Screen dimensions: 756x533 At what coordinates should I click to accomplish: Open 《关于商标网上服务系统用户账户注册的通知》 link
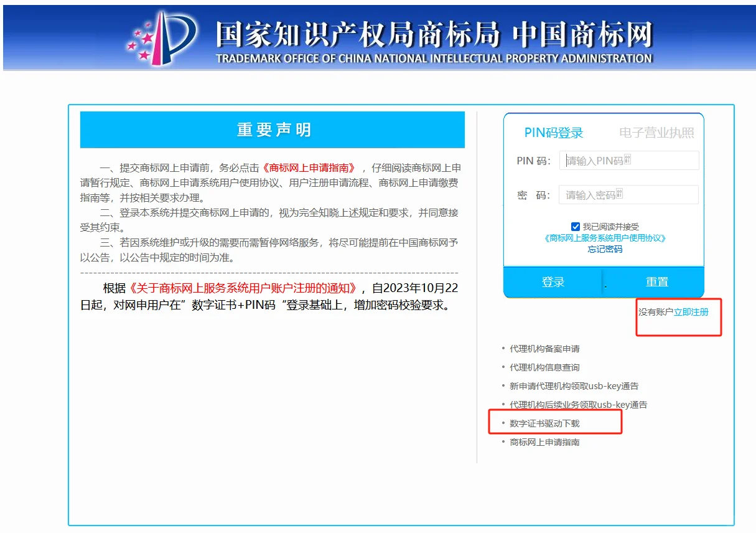(x=243, y=288)
